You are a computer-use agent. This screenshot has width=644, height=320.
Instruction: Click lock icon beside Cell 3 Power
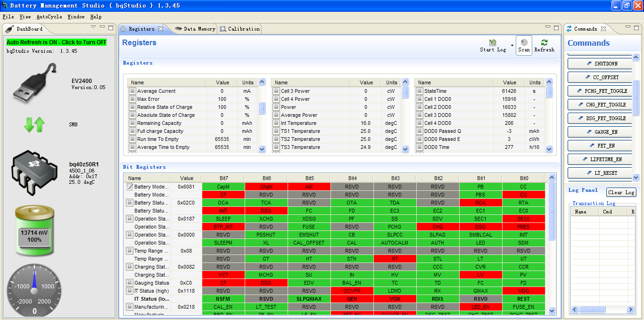(276, 91)
